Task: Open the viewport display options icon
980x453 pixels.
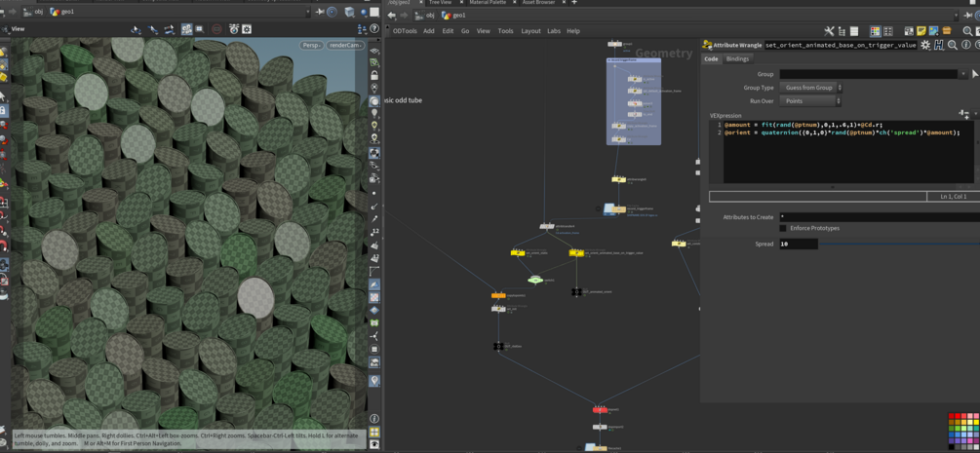Action: [x=247, y=29]
